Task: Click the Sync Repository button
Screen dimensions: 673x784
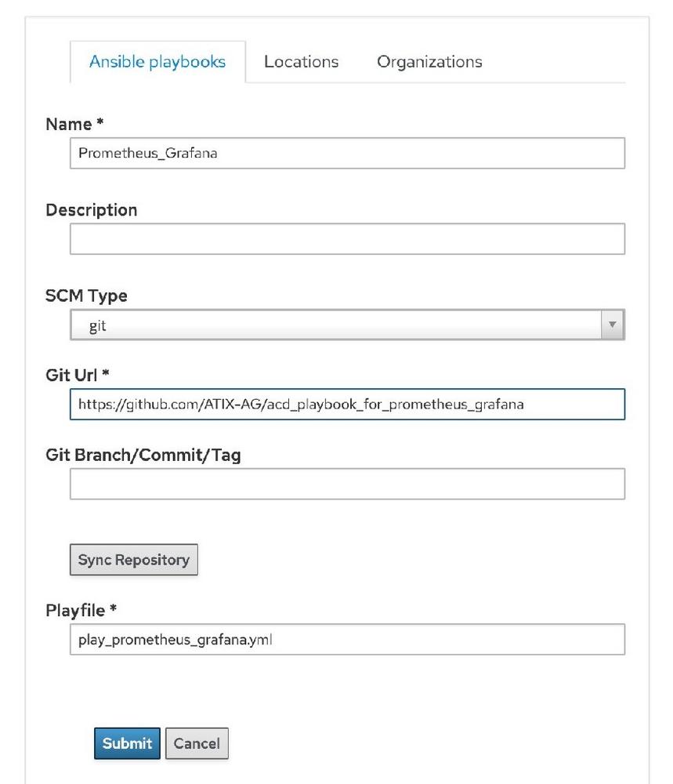Action: (134, 560)
